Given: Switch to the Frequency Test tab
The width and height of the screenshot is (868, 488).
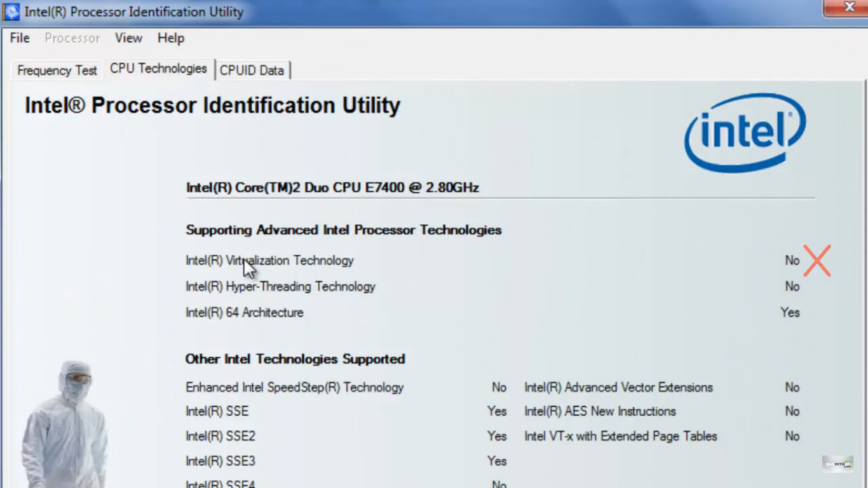Looking at the screenshot, I should [x=57, y=71].
